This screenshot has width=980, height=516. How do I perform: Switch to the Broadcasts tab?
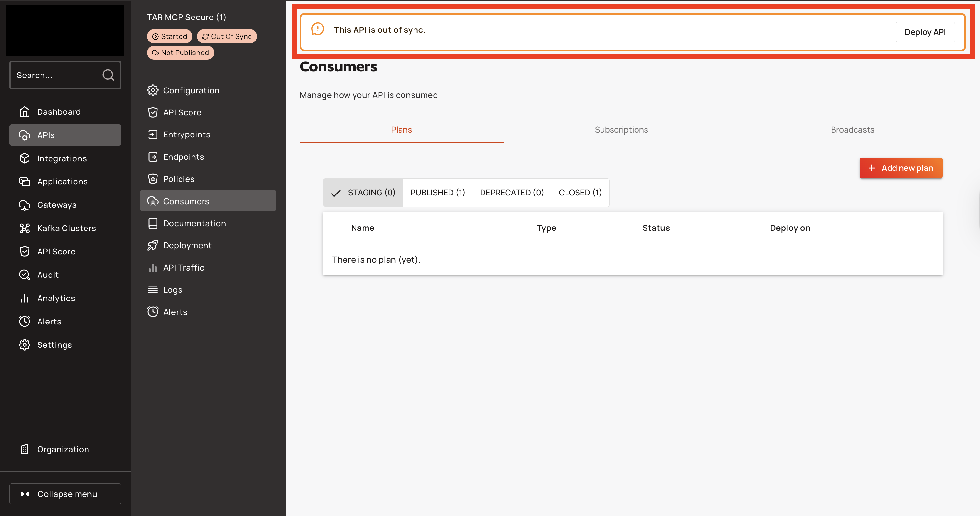[x=852, y=130]
